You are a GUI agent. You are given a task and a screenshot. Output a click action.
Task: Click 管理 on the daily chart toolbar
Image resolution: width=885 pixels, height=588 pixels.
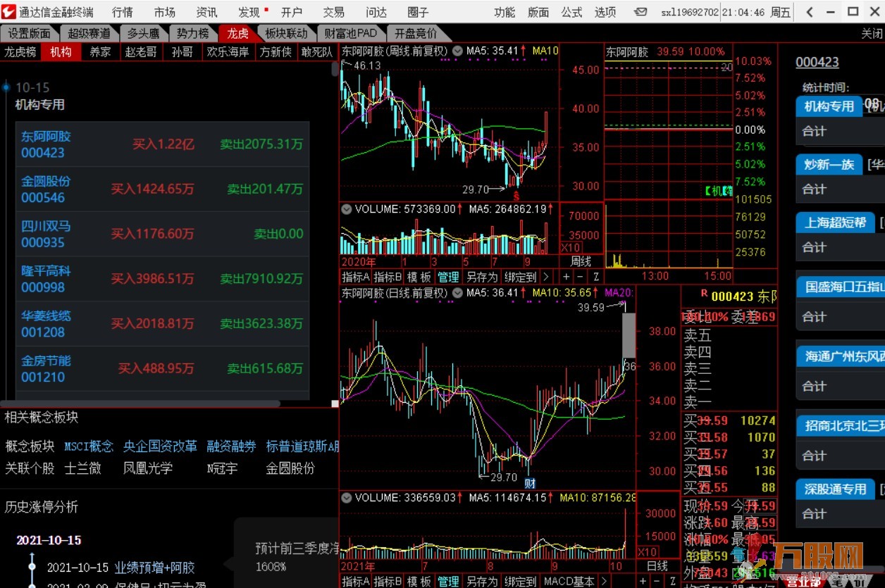[x=448, y=582]
